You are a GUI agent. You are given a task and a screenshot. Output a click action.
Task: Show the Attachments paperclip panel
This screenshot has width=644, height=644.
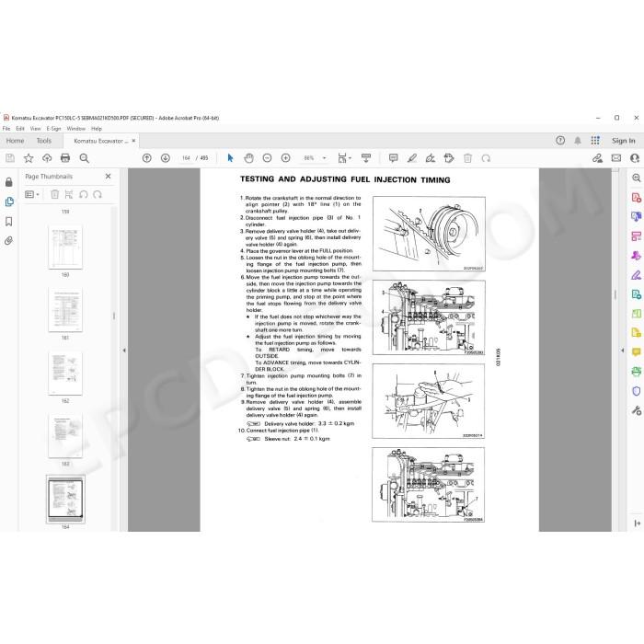(8, 241)
